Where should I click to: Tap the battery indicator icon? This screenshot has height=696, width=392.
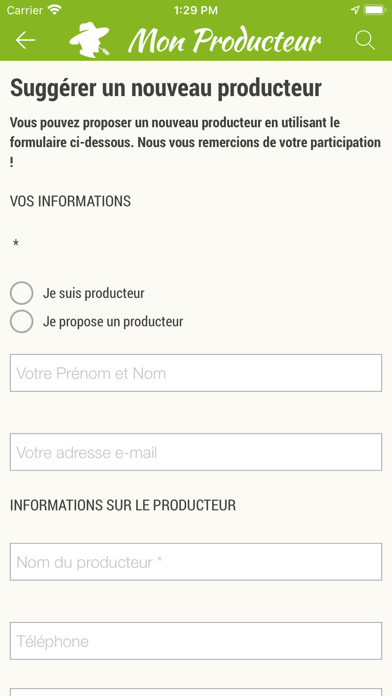point(375,10)
